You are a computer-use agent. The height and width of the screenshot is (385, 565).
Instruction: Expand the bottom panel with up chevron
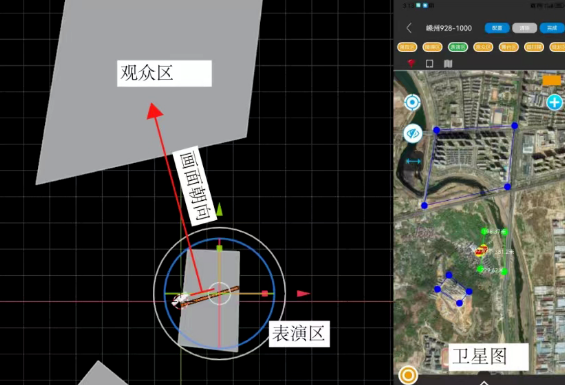484,382
